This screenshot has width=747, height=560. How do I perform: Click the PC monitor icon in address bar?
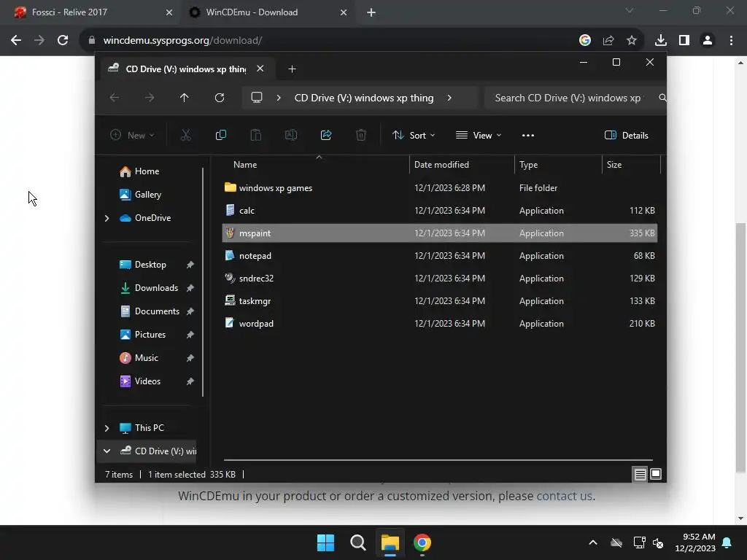(257, 98)
